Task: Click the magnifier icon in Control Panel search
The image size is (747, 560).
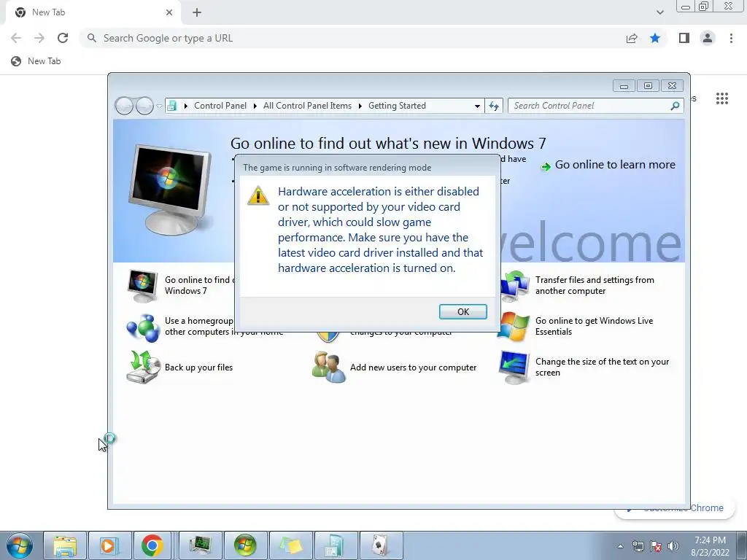Action: tap(675, 106)
